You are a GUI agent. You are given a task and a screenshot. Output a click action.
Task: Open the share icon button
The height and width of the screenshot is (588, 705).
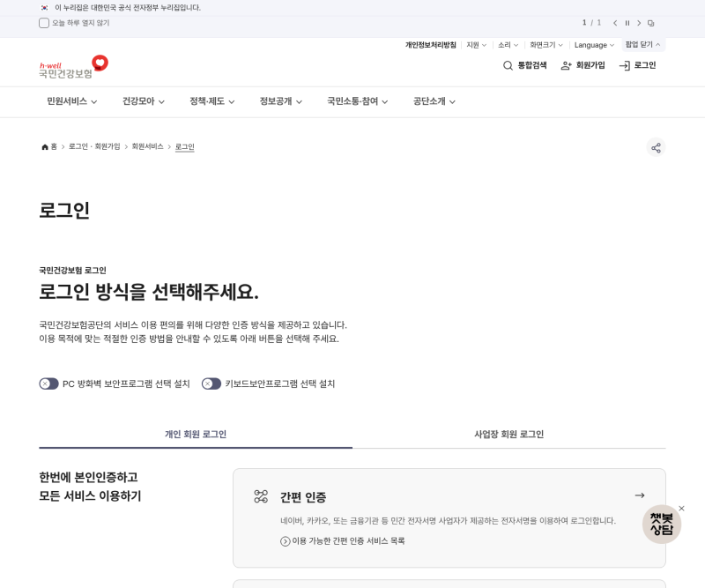click(x=656, y=147)
